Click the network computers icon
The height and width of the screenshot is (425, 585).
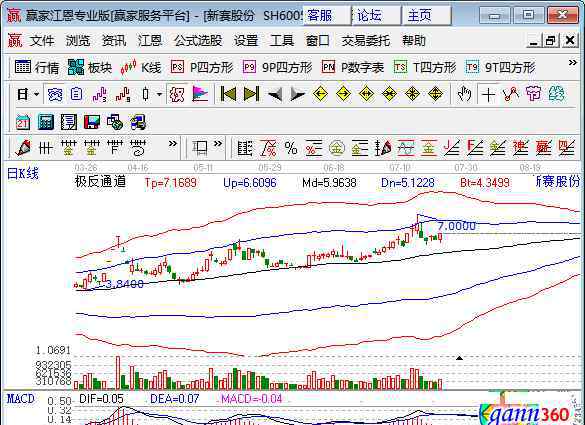[138, 122]
